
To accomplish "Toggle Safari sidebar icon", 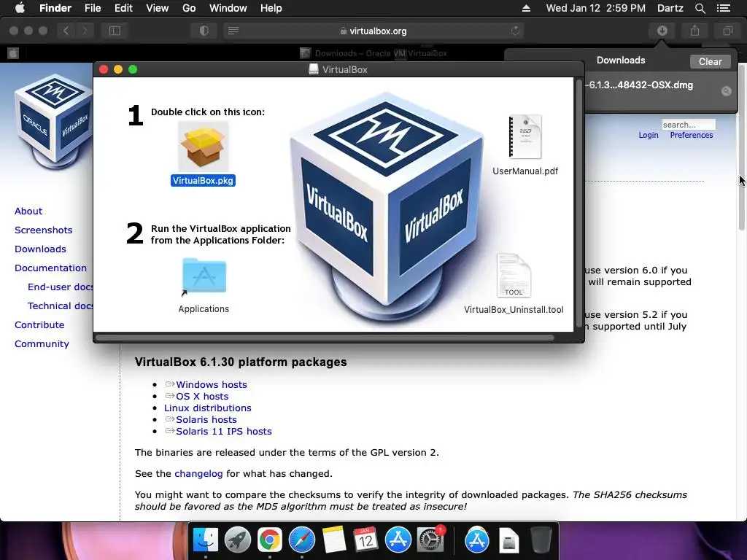I will click(x=115, y=31).
